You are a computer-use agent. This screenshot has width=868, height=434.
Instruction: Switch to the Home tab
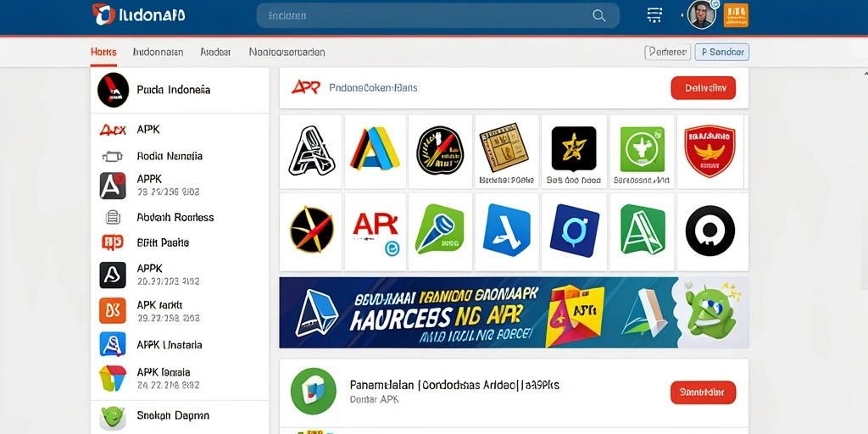[x=103, y=52]
